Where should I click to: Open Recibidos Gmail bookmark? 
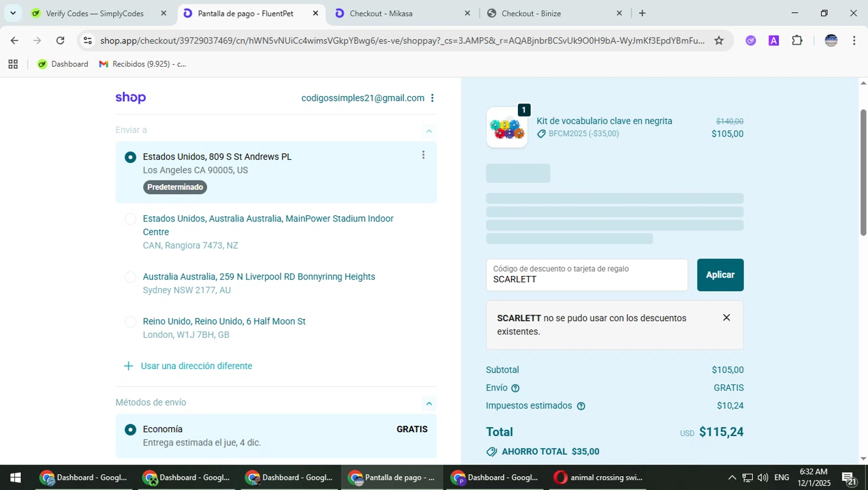coord(143,64)
